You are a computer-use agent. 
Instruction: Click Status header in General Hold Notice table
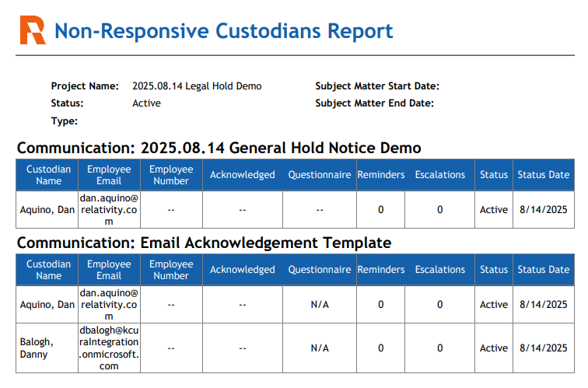click(x=494, y=175)
